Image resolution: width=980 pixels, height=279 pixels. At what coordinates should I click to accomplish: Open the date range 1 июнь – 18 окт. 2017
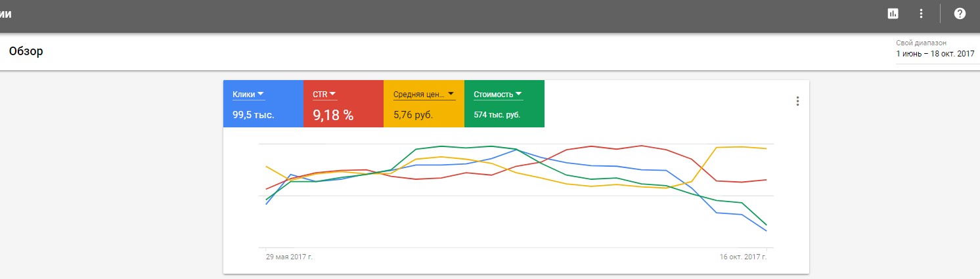click(x=935, y=54)
